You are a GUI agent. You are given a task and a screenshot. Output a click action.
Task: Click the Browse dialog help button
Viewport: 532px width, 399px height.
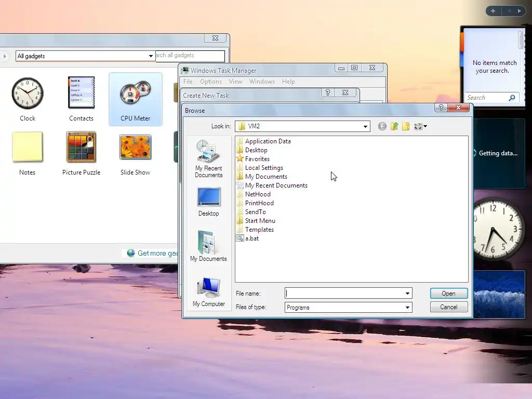pyautogui.click(x=441, y=108)
